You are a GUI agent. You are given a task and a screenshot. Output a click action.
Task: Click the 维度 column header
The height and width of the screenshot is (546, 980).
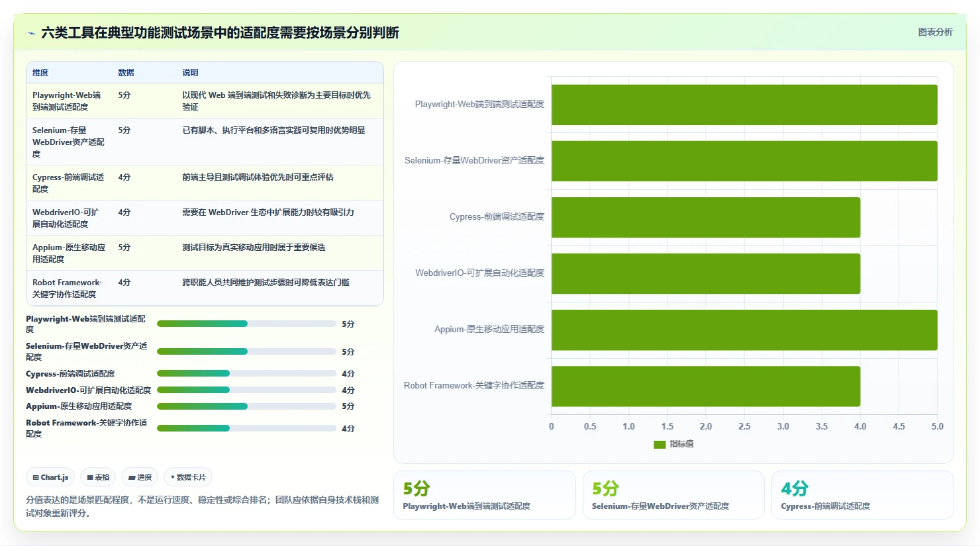tap(40, 73)
